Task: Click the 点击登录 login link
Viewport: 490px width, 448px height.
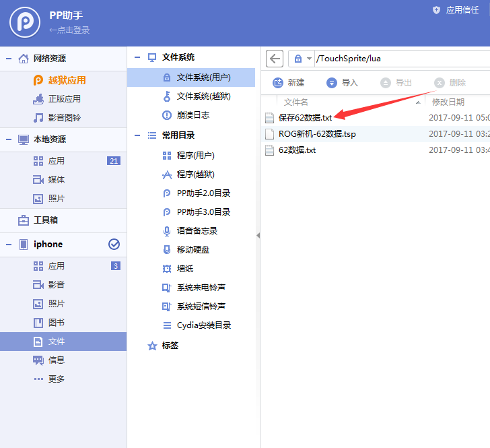Action: [69, 30]
